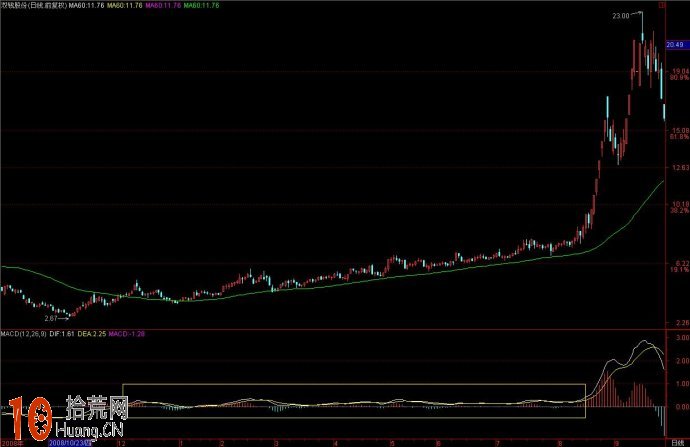This screenshot has height=447, width=690.
Task: Click the 80.9% retracement level label
Action: 678,77
